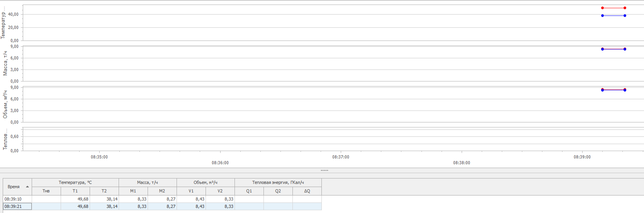The height and width of the screenshot is (213, 644).
Task: Click the M2 column header
Action: pyautogui.click(x=162, y=191)
